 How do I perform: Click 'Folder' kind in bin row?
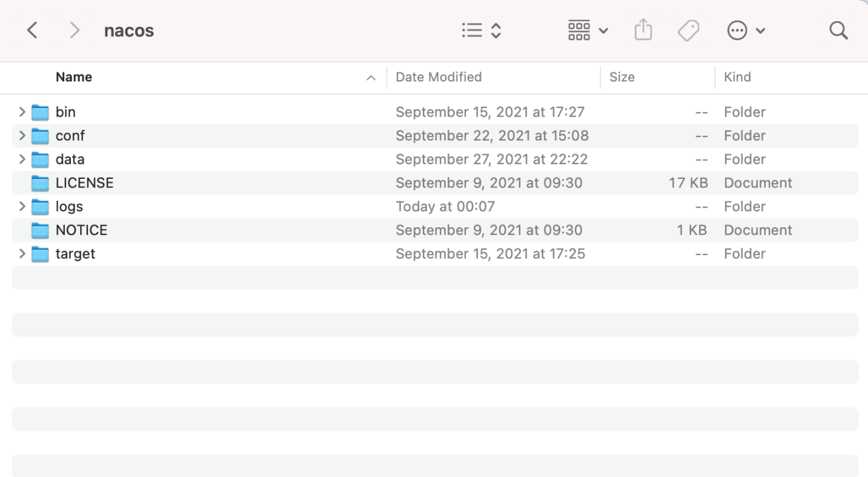pos(745,112)
